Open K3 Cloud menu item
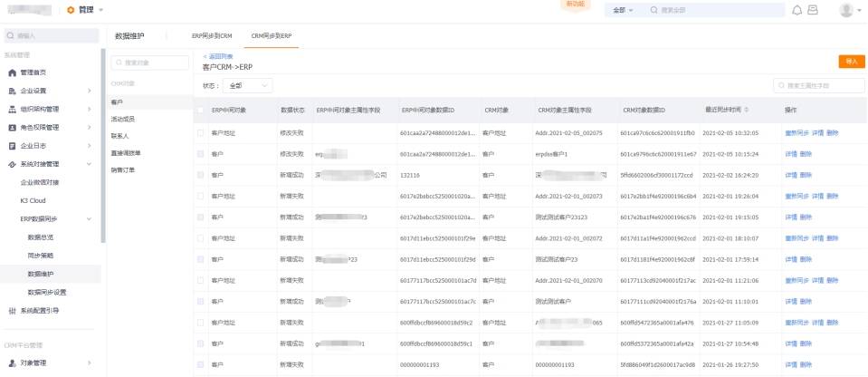 [x=33, y=200]
